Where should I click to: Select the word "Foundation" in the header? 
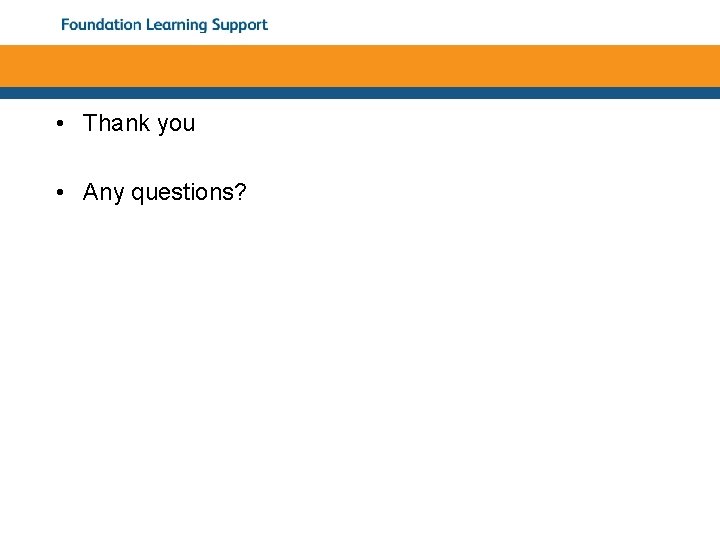(x=101, y=24)
